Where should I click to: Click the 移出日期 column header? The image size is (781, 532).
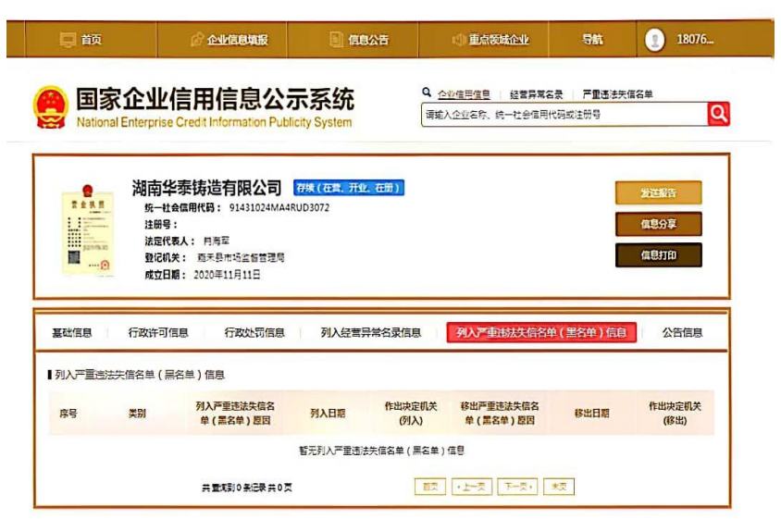click(591, 414)
